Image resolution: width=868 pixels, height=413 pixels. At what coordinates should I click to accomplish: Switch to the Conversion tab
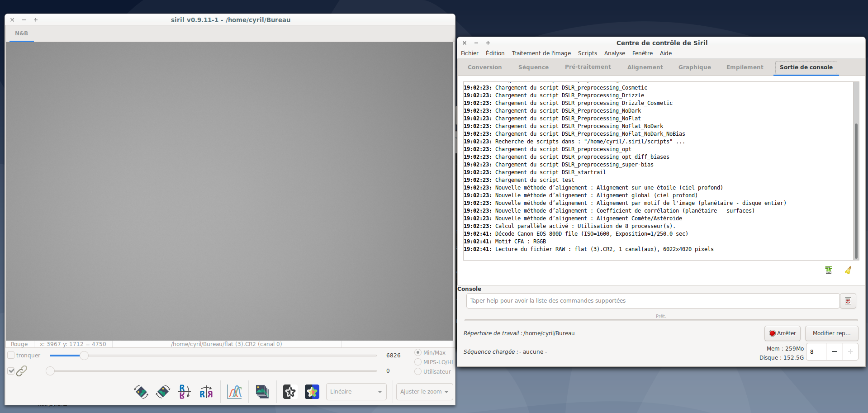pos(485,67)
